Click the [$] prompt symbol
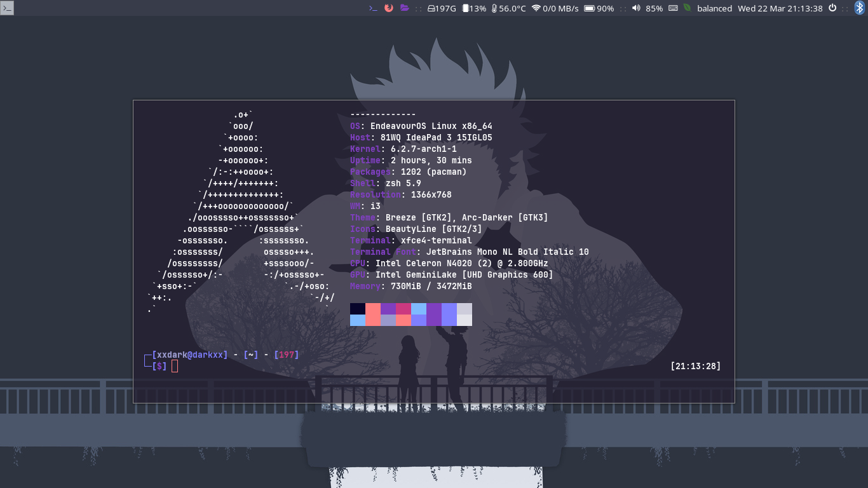The width and height of the screenshot is (868, 488). (159, 366)
